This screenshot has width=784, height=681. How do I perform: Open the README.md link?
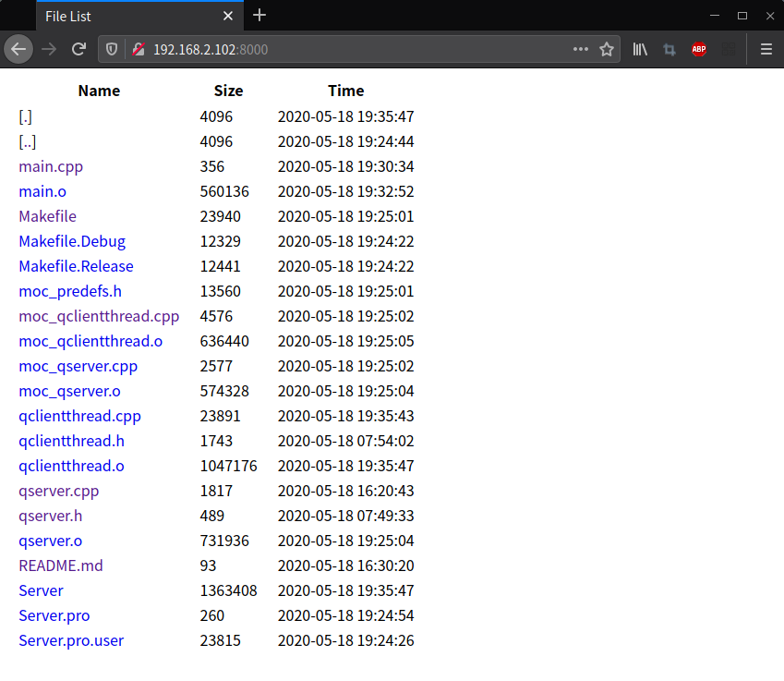click(x=61, y=565)
